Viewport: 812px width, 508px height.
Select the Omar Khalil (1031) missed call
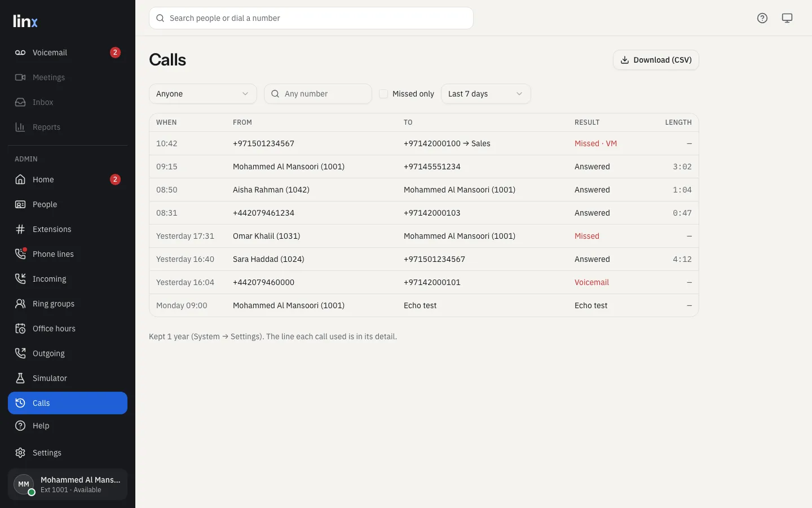[x=424, y=236]
